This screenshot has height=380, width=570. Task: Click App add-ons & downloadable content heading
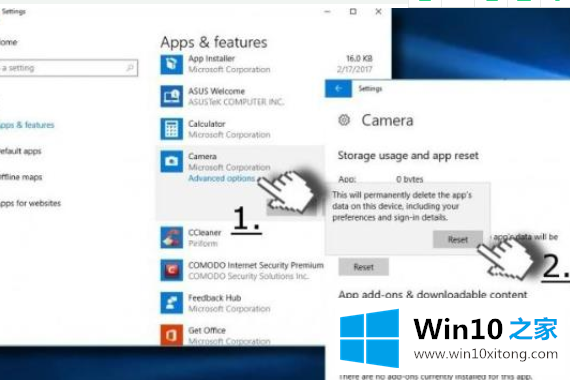pos(433,294)
